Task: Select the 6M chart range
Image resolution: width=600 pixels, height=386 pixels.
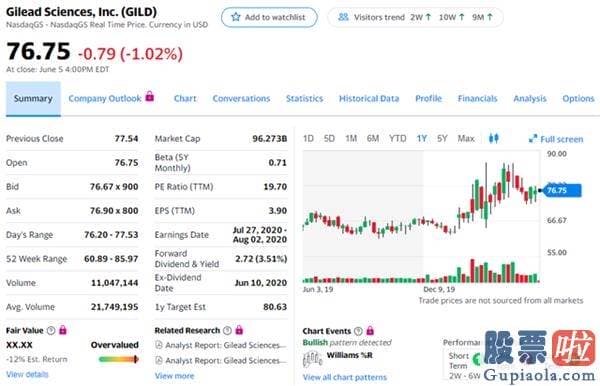Action: (x=373, y=138)
